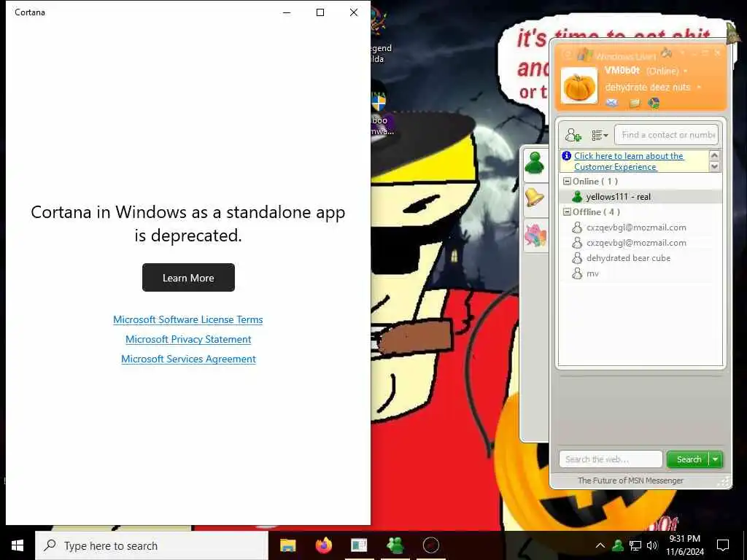The height and width of the screenshot is (560, 747).
Task: Collapse the Online (1) contact group
Action: pos(567,182)
